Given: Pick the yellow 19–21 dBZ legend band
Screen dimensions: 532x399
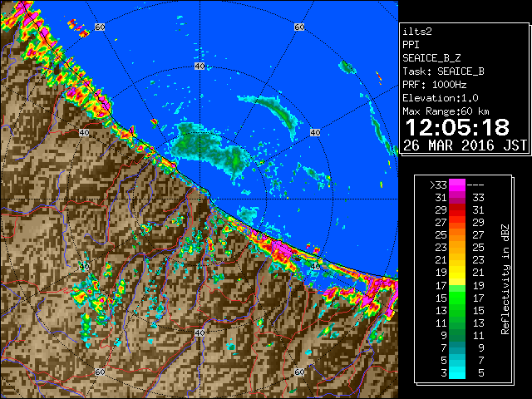Looking at the screenshot, I should point(457,273).
